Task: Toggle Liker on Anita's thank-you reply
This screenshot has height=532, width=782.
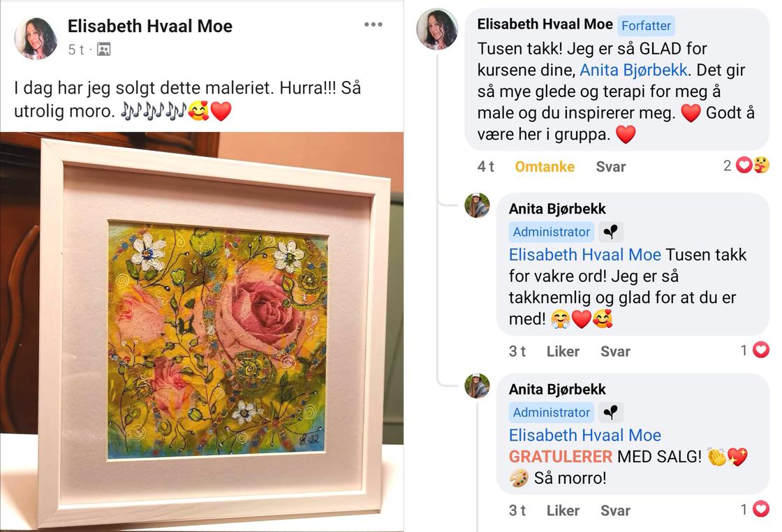Action: click(563, 351)
